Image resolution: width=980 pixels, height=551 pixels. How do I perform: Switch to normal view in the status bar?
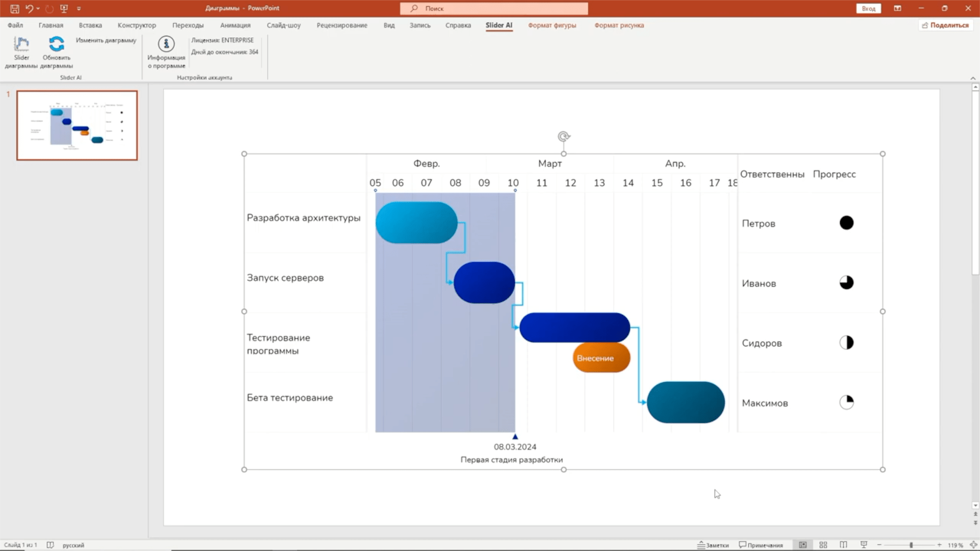[x=802, y=545]
